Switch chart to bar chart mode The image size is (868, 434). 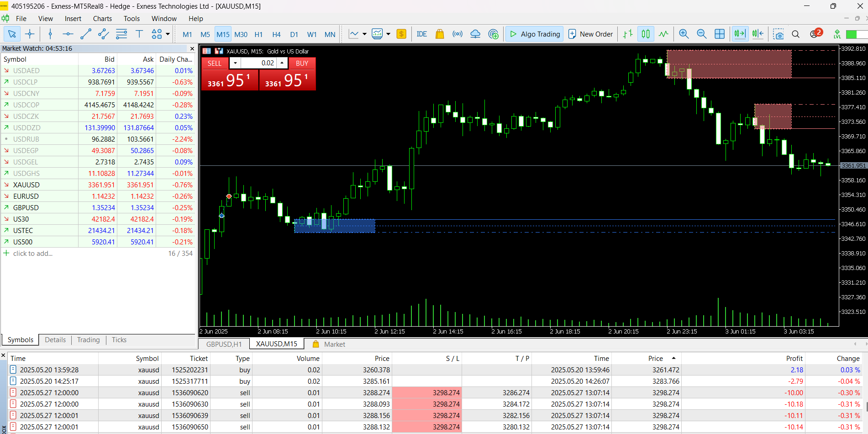pos(628,34)
